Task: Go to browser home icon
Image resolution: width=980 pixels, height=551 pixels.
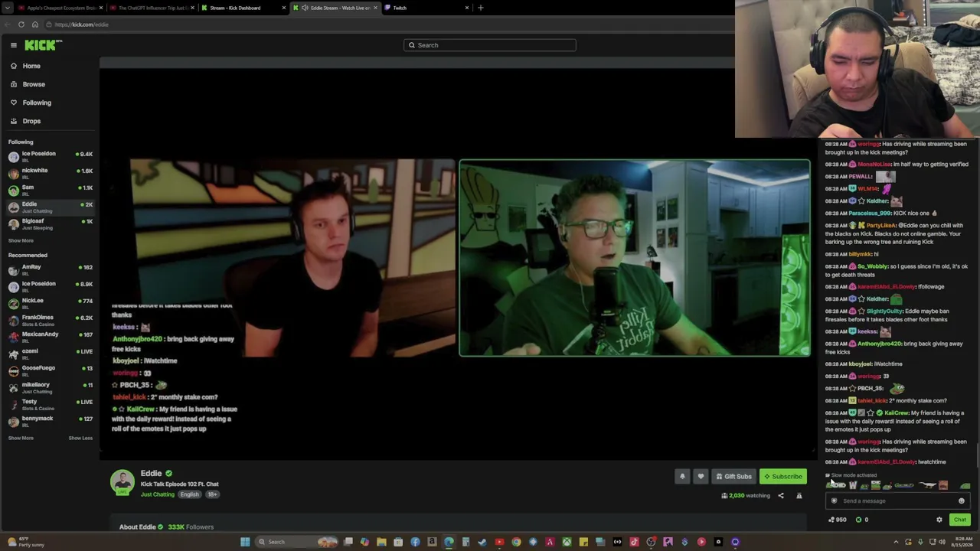Action: (35, 24)
